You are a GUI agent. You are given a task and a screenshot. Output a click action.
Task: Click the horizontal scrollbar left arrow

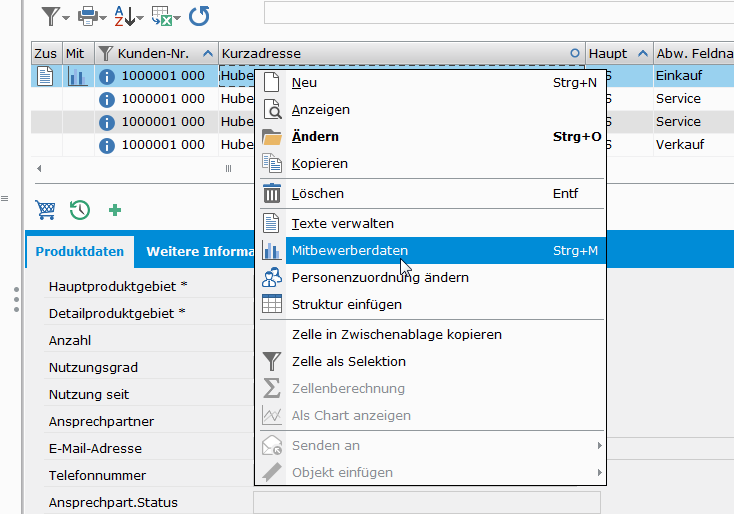pos(39,169)
